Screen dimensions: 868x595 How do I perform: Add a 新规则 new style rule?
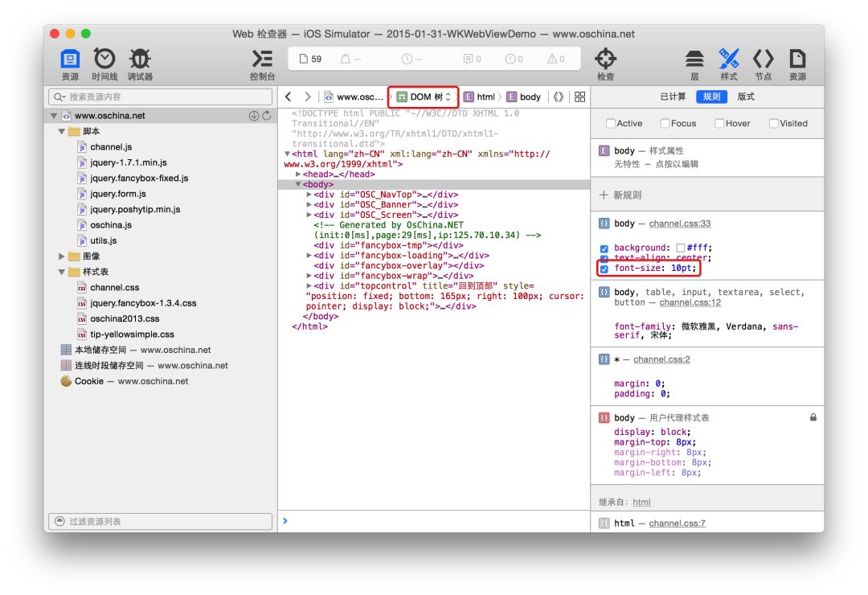tap(620, 195)
